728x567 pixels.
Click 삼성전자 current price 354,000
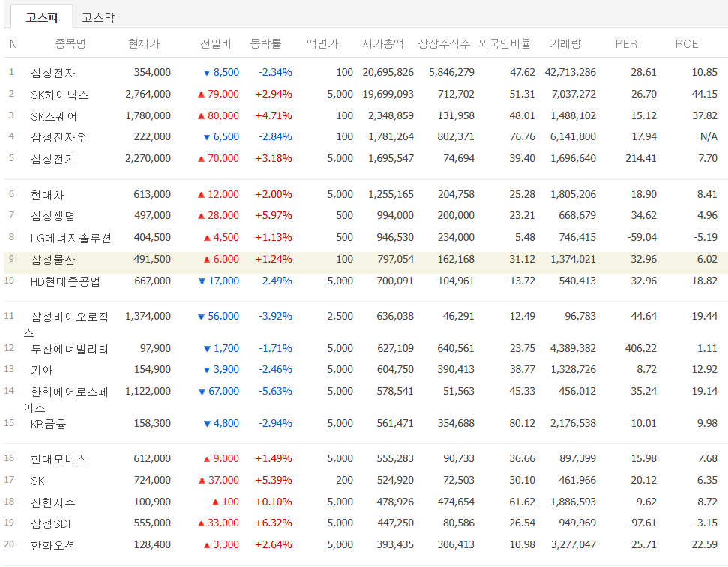[x=152, y=72]
